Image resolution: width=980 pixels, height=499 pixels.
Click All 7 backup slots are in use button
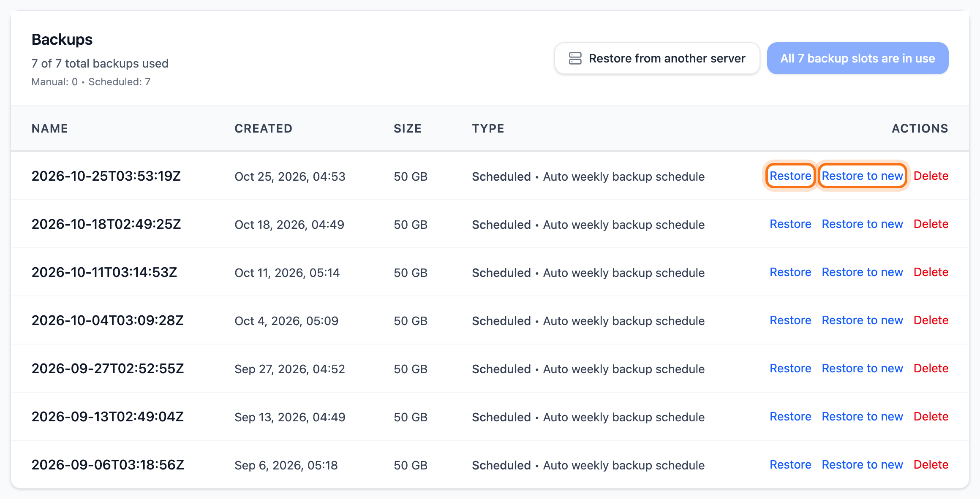[x=857, y=58]
